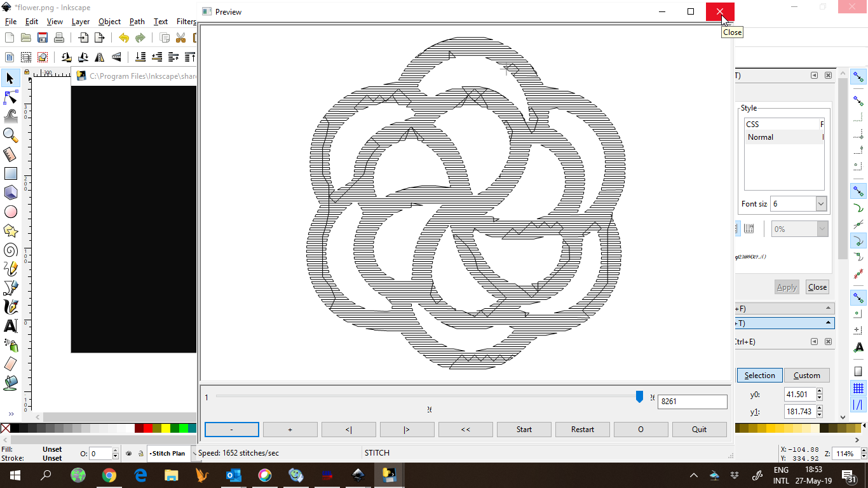Select the Bezier Pen tool

(x=10, y=288)
